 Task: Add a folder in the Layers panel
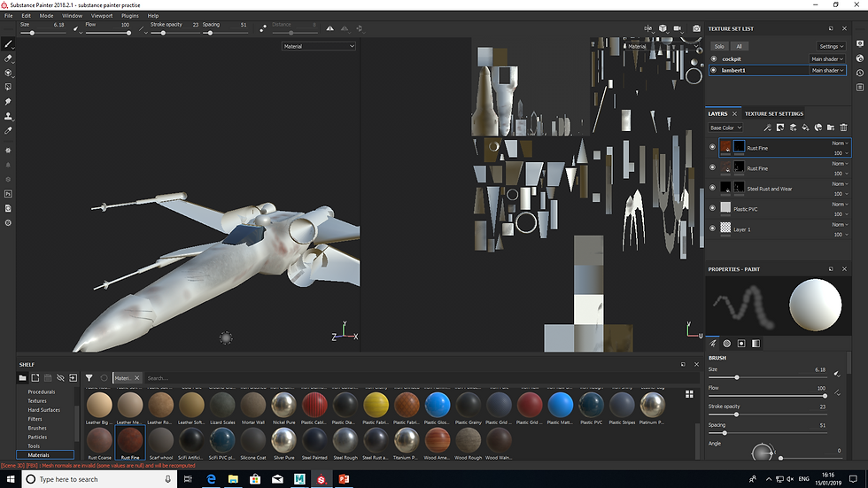pos(831,128)
